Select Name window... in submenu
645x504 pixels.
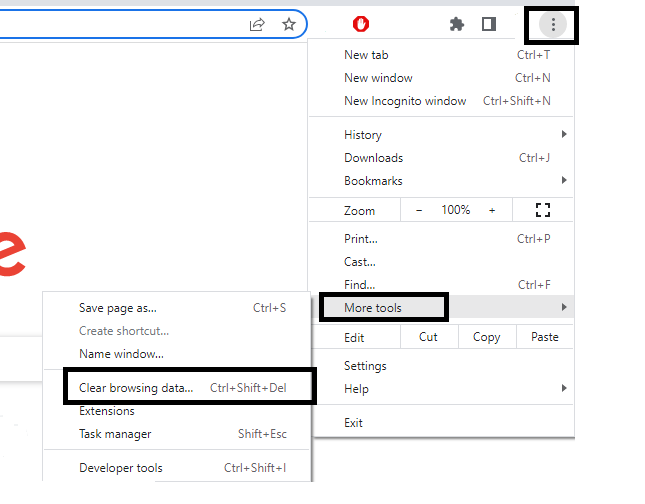177,354
